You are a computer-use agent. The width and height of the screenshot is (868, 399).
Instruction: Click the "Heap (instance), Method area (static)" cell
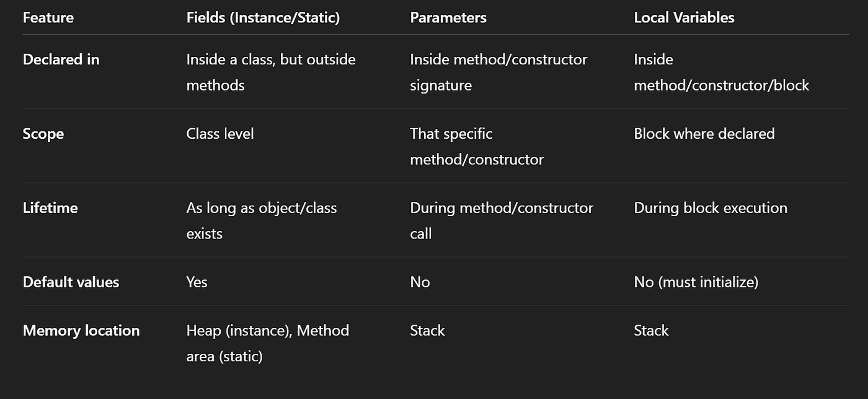coord(267,343)
